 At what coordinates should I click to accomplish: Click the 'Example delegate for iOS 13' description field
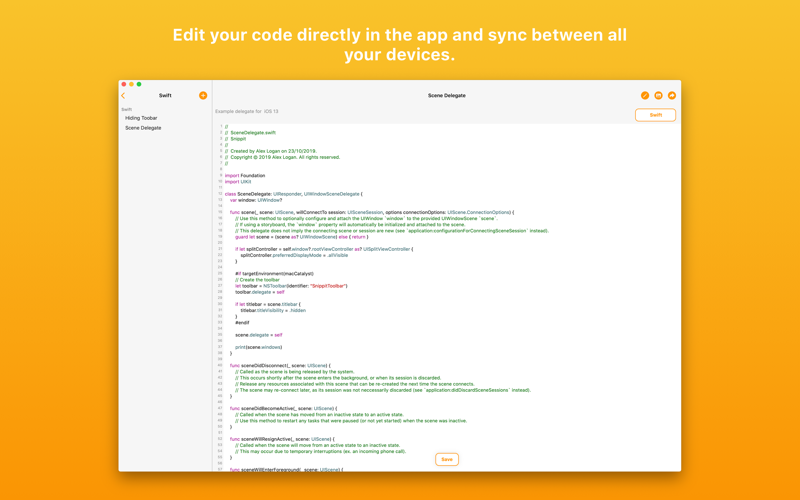[246, 111]
